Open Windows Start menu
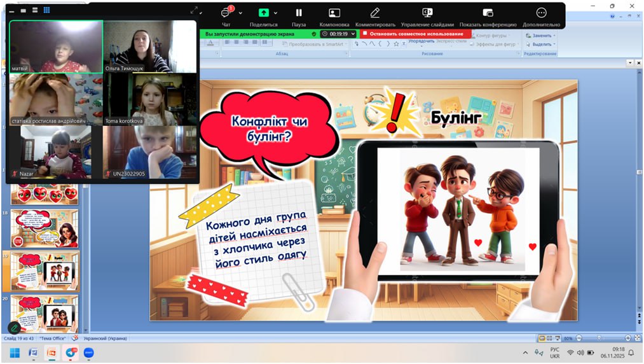 point(14,353)
